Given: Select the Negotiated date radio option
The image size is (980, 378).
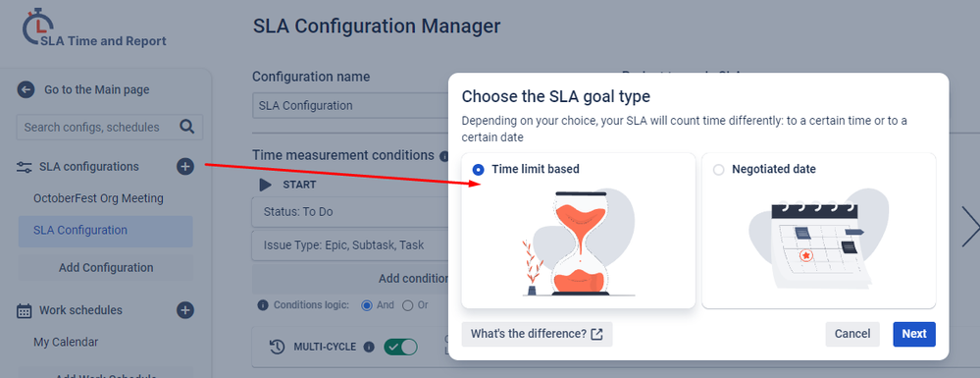Looking at the screenshot, I should (x=719, y=170).
